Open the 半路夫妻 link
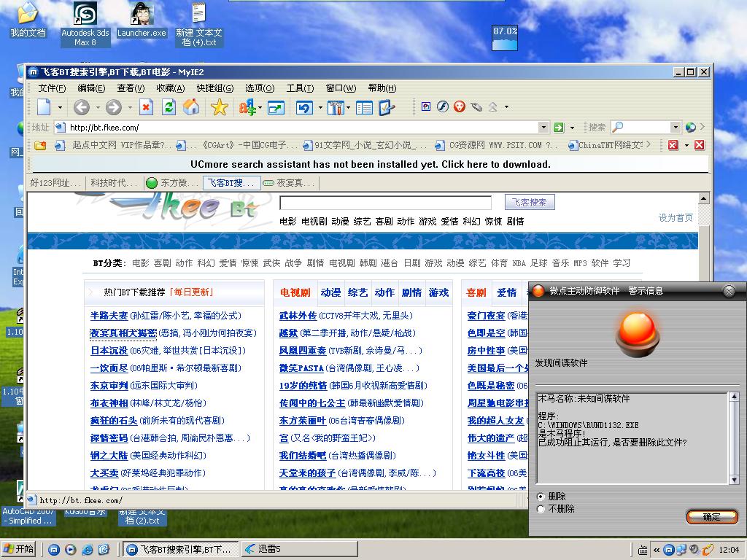This screenshot has height=560, width=747. click(109, 316)
